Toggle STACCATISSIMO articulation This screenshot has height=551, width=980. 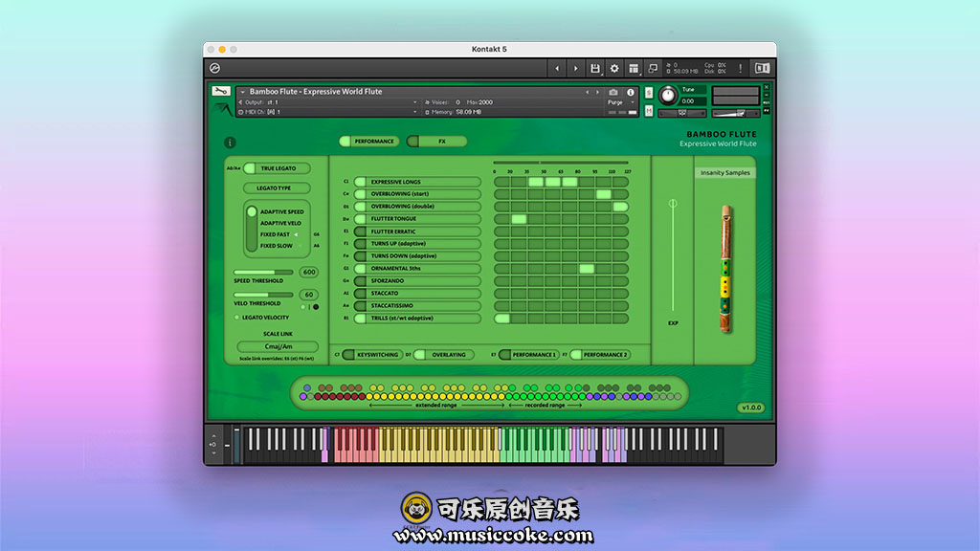click(417, 305)
